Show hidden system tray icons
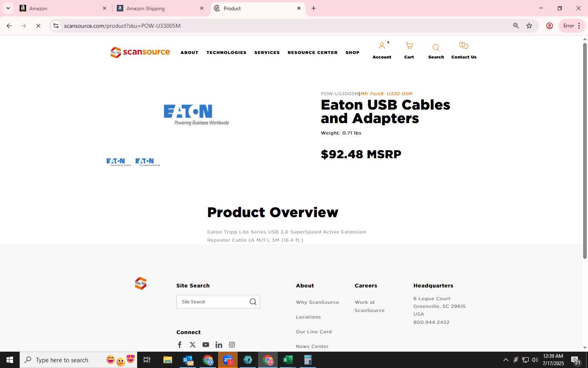Image resolution: width=588 pixels, height=368 pixels. pos(506,360)
